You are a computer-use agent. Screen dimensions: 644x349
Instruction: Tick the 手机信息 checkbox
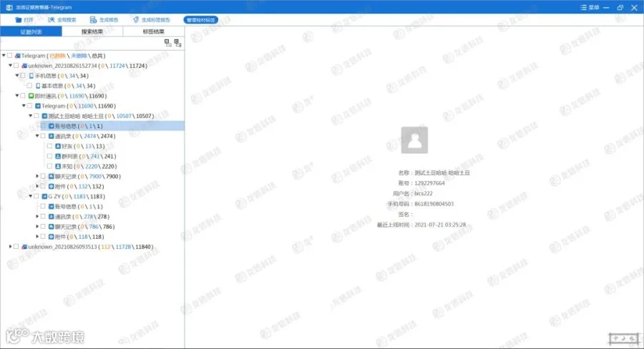pos(23,76)
